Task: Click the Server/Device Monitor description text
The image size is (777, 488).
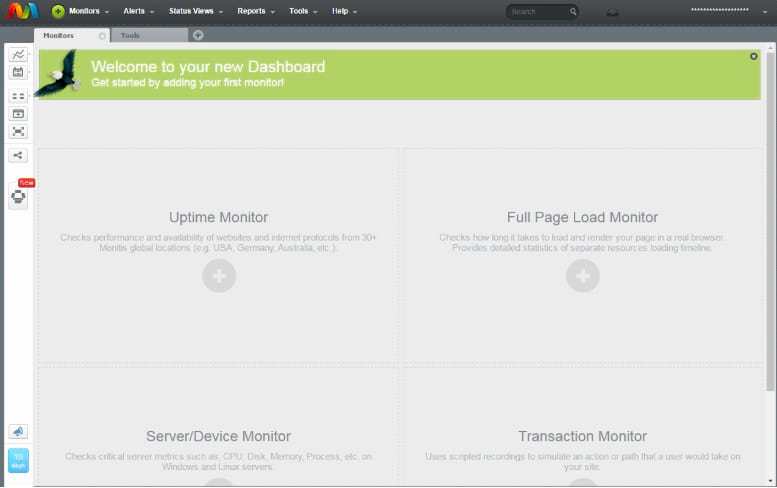Action: click(x=218, y=461)
